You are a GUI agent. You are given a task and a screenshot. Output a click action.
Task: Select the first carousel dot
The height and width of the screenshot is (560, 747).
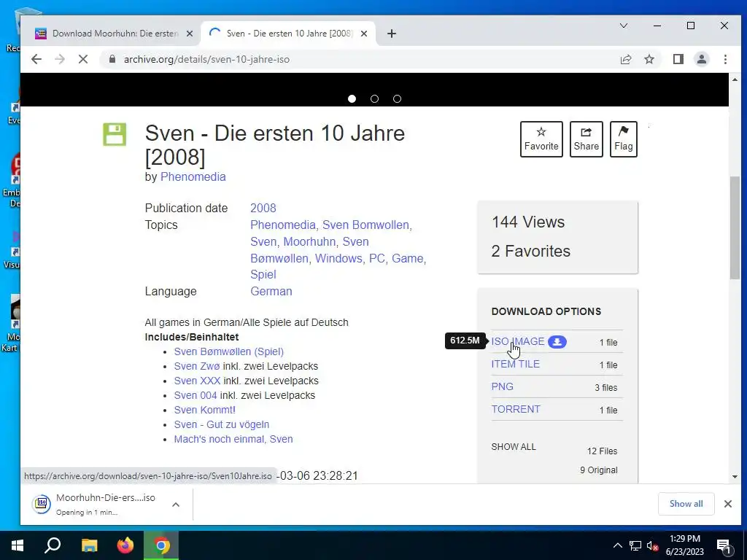tap(352, 98)
